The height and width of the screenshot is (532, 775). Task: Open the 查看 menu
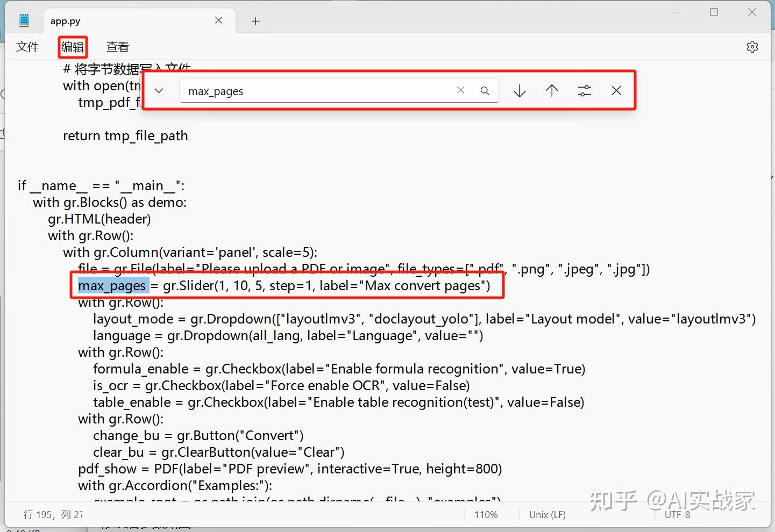(x=117, y=47)
